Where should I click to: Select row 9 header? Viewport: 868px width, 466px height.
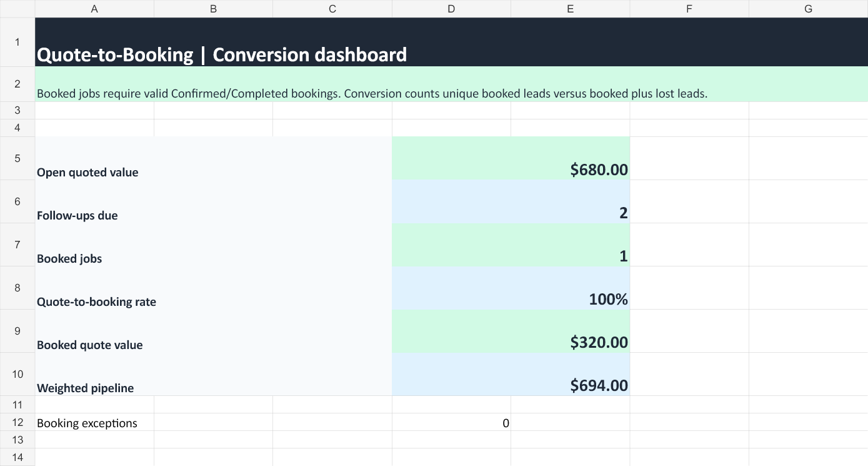click(x=17, y=331)
